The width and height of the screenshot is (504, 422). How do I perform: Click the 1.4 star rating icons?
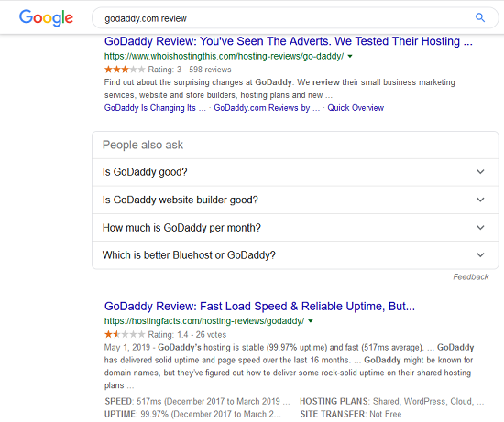tap(125, 335)
